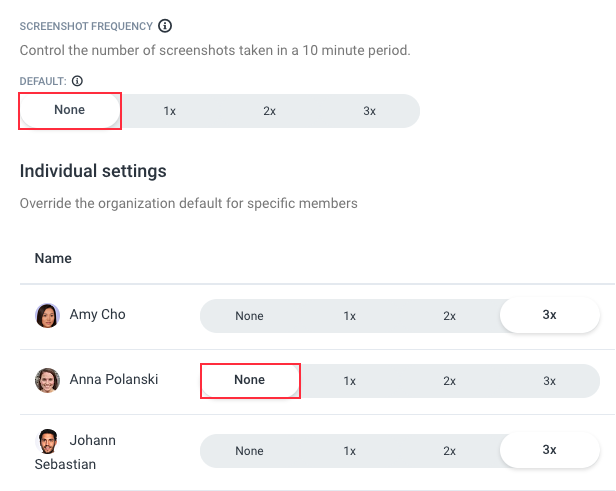Choose 2x frequency for Amy Cho

[x=449, y=316]
